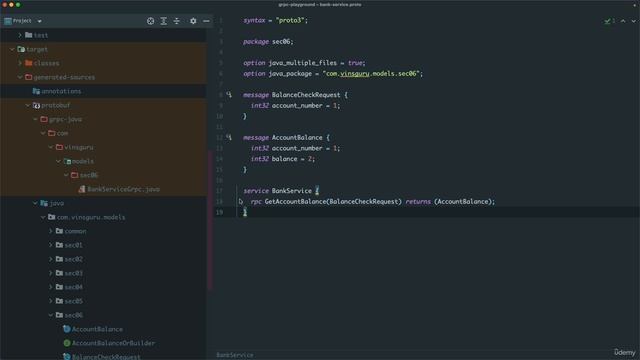This screenshot has width=640, height=360.
Task: Click the Collapse All icon in Project toolbar
Action: pos(177,21)
